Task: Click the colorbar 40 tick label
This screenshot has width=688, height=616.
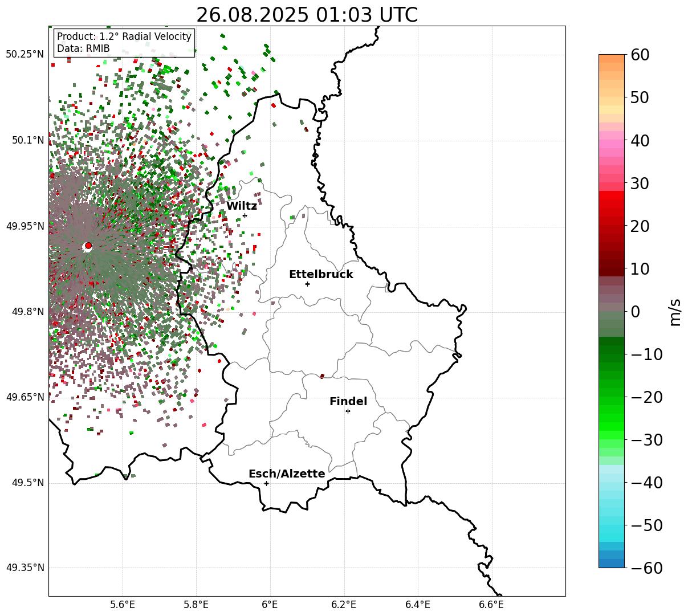Action: [640, 140]
